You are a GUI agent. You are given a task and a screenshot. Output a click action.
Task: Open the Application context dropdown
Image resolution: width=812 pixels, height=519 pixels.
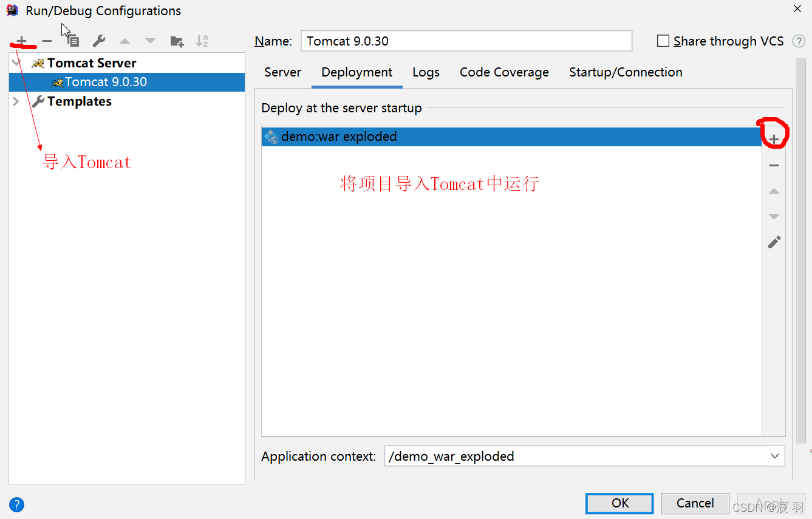click(774, 456)
